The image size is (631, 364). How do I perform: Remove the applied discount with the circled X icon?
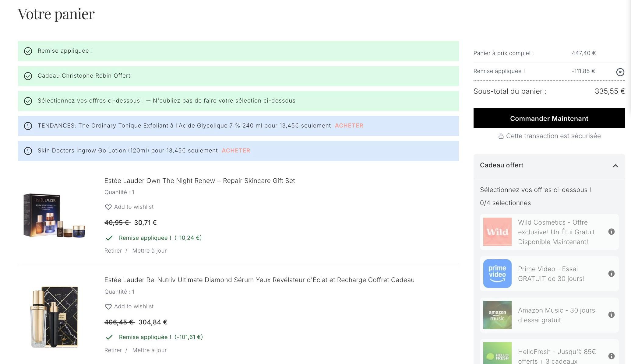click(620, 72)
